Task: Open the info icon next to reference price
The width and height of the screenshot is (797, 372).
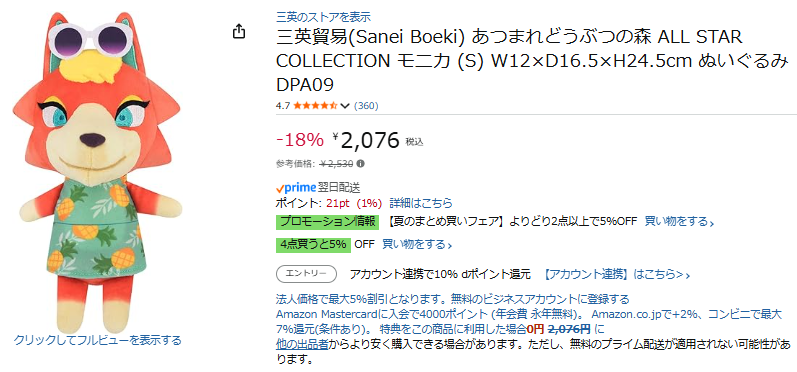Action: point(360,164)
